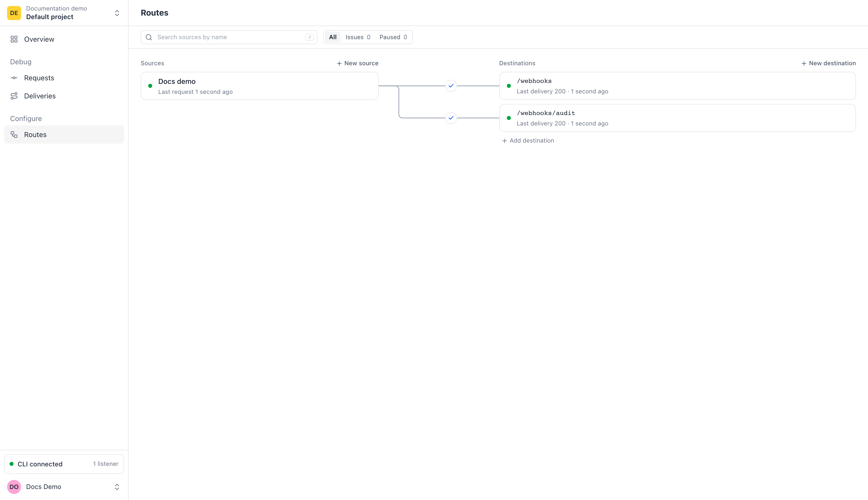Focus the Search sources by name field

[x=229, y=37]
